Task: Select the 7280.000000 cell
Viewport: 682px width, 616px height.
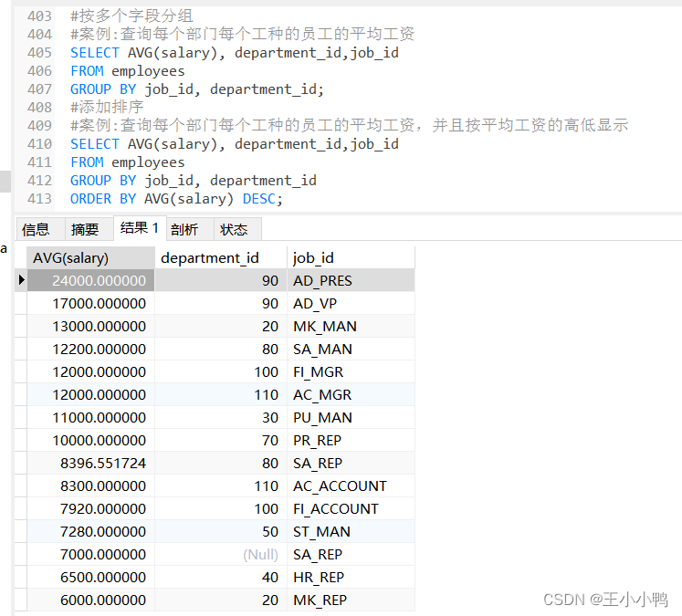Action: point(91,532)
